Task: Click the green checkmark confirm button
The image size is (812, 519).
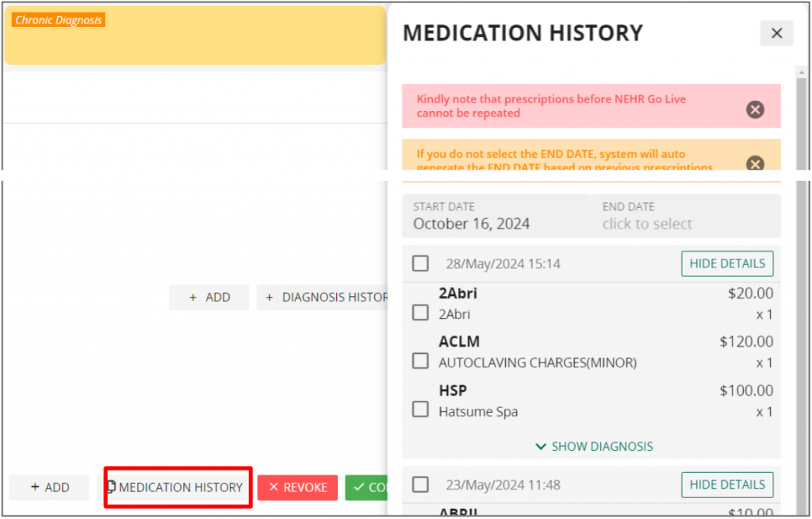Action: pos(366,487)
